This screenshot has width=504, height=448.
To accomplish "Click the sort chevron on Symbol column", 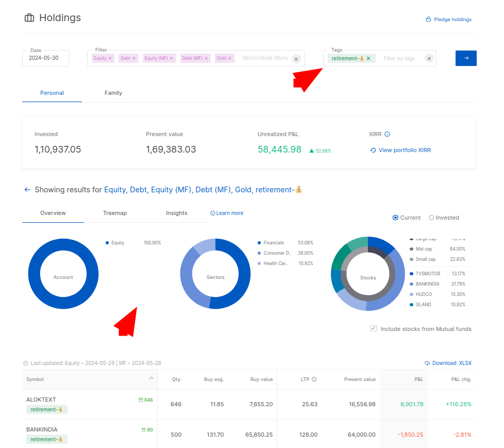I will 151,379.
